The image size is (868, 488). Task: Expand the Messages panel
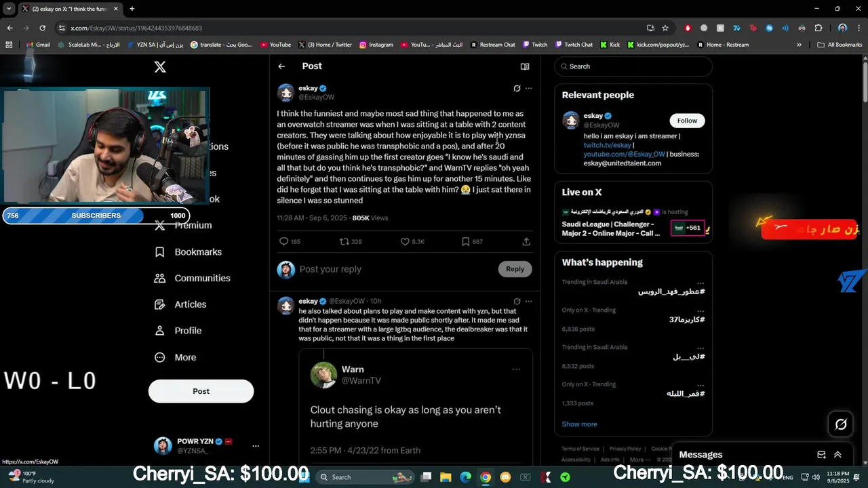(x=837, y=455)
